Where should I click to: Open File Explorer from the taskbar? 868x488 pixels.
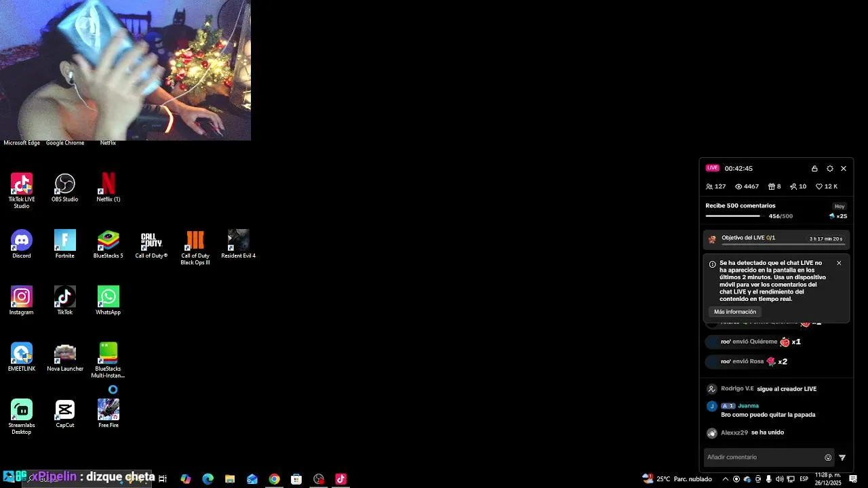point(230,479)
